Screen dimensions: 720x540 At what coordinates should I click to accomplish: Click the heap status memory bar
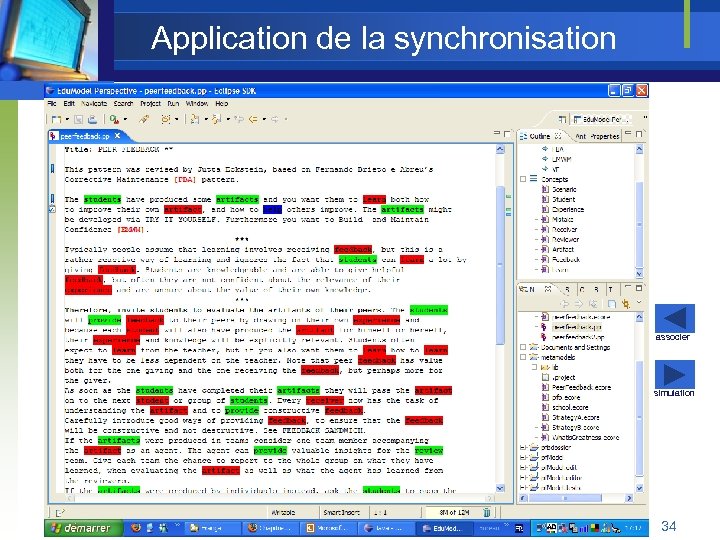452,512
